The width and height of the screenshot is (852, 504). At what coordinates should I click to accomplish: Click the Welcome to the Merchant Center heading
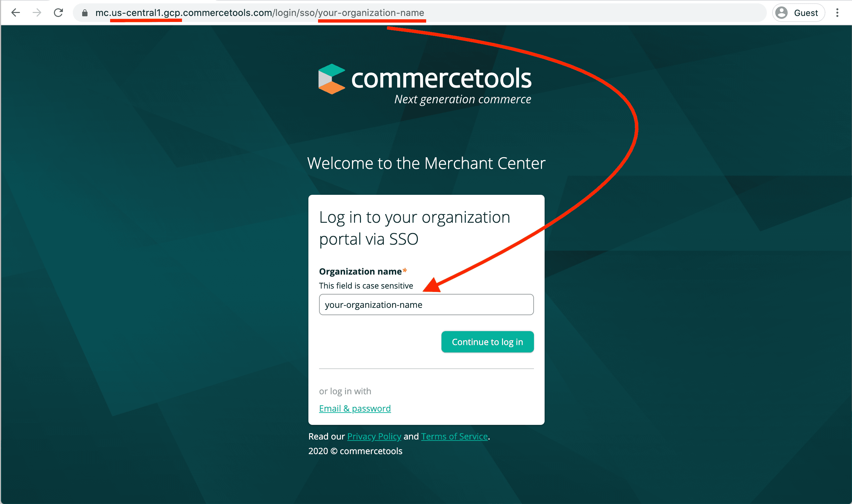tap(426, 163)
